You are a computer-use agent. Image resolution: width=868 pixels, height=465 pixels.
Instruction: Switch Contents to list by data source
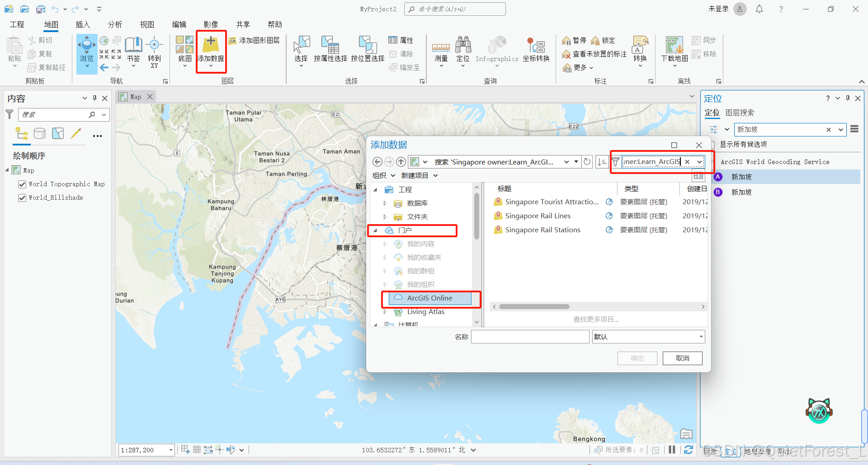(40, 133)
